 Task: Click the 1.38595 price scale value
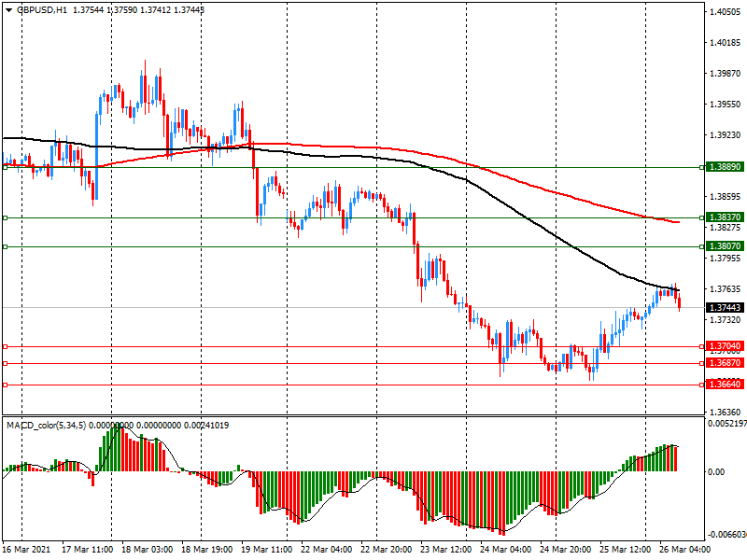pos(726,197)
